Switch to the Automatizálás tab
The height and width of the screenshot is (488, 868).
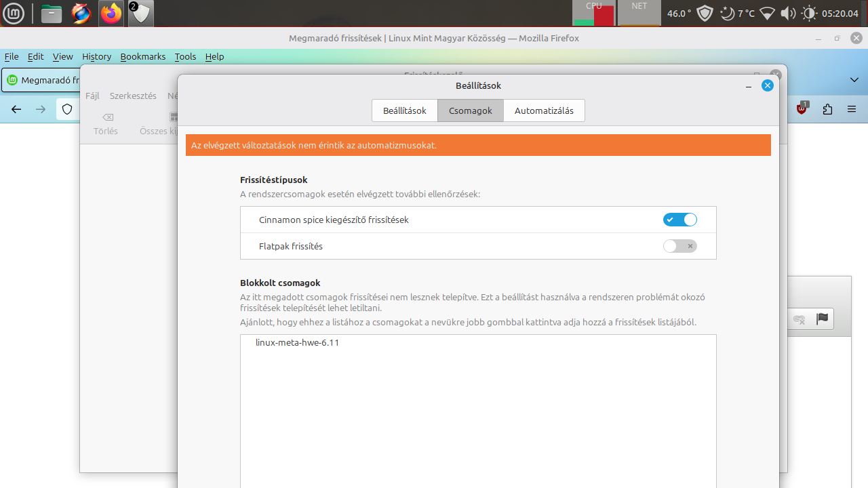click(544, 110)
